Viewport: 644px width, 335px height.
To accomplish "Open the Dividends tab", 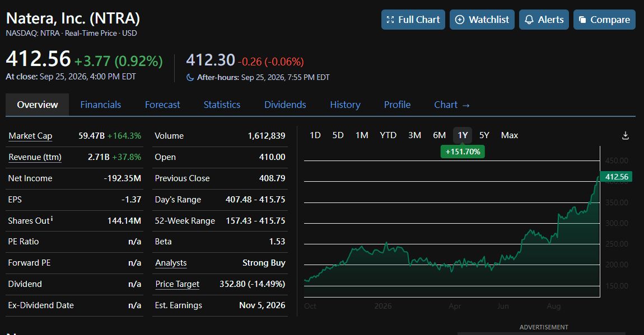I will 285,105.
